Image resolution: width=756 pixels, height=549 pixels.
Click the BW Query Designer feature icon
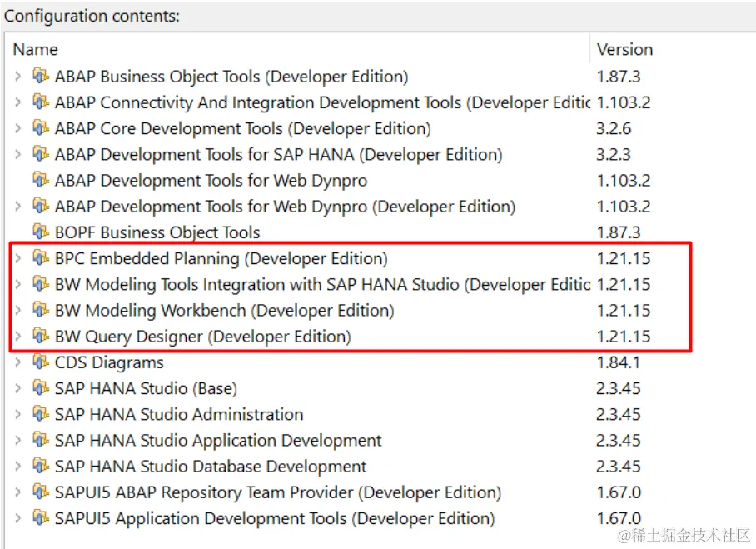pos(39,337)
